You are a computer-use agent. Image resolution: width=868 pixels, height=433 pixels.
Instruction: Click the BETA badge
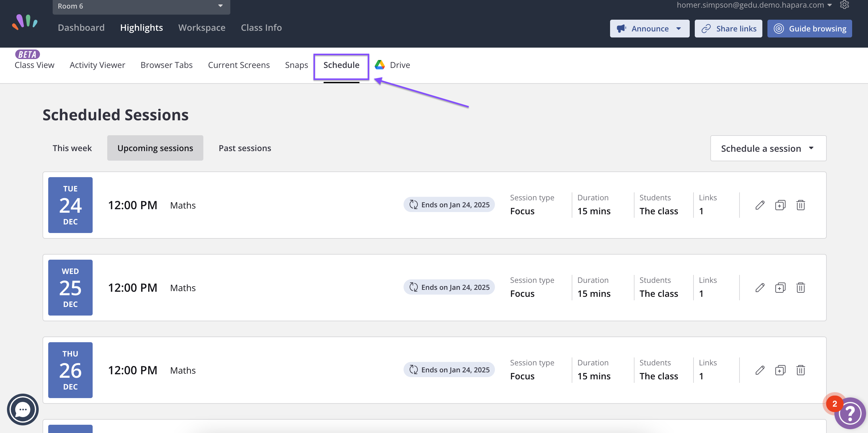(27, 54)
